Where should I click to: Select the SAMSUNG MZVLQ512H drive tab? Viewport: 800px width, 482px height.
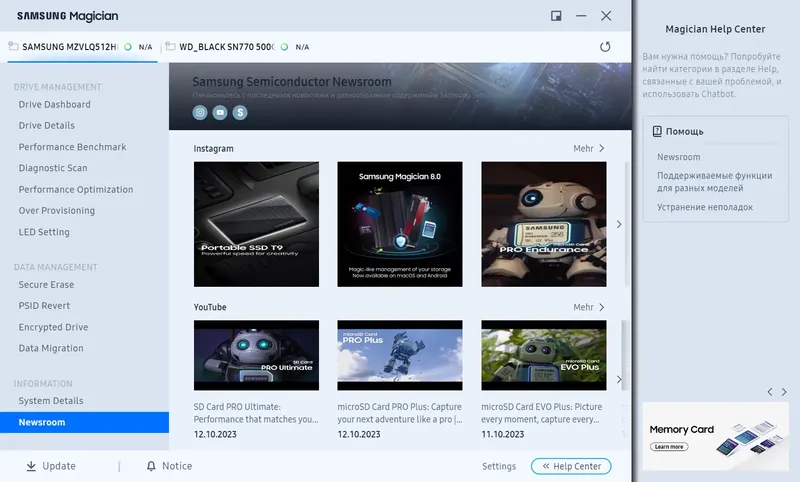[x=81, y=47]
